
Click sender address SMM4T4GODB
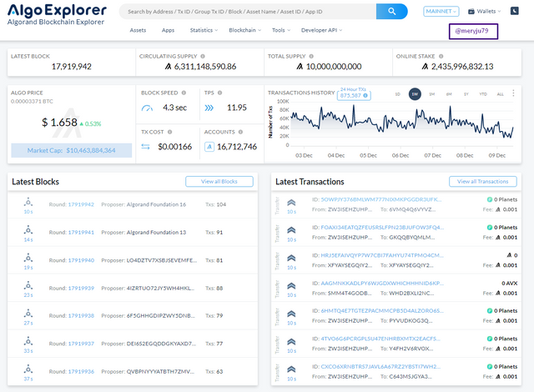350,294
